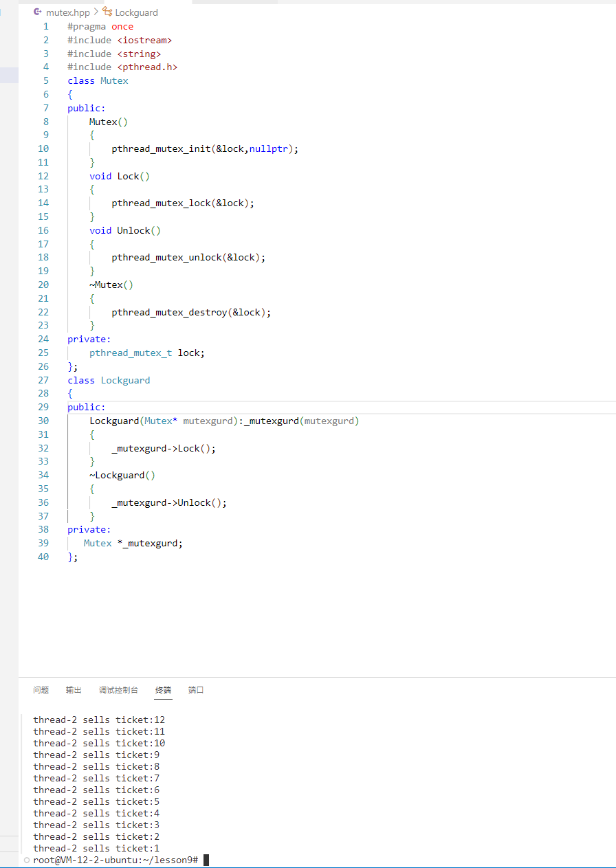Click 'Mutex *_mutexgurd;' member
This screenshot has height=868, width=616.
[x=133, y=543]
